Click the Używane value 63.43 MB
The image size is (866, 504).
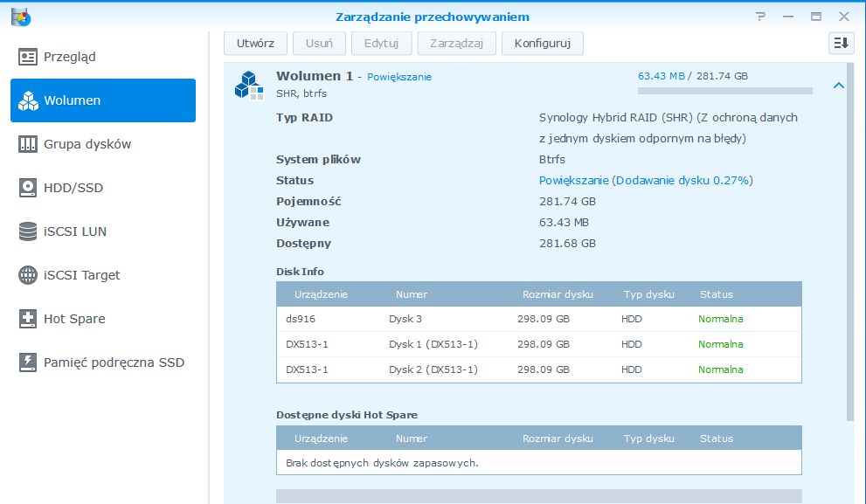(564, 223)
